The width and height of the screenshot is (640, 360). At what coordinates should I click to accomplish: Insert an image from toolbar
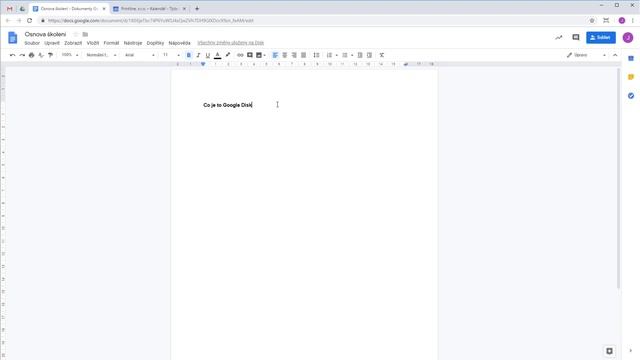coord(259,55)
